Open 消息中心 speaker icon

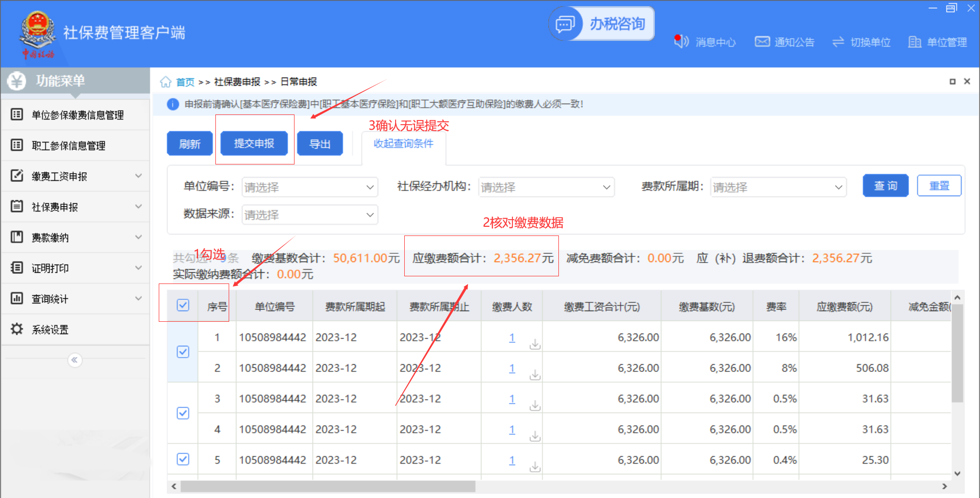pyautogui.click(x=681, y=41)
